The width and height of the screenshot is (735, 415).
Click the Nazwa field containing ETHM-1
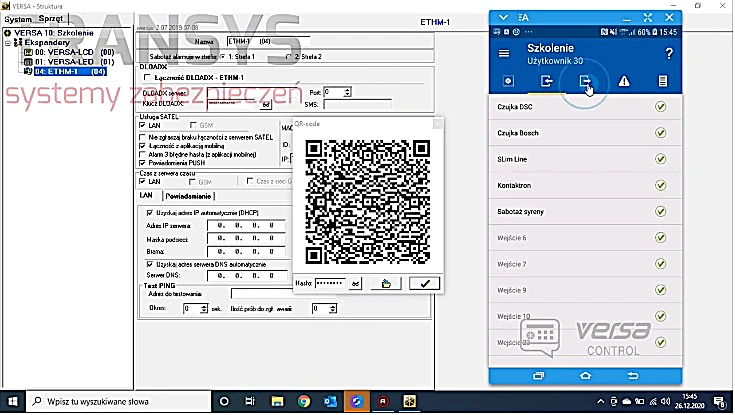pyautogui.click(x=268, y=41)
